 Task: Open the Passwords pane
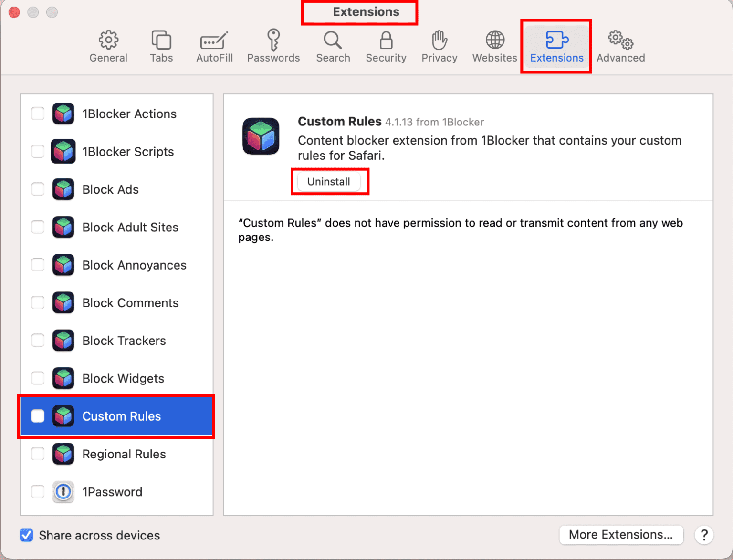(x=273, y=46)
